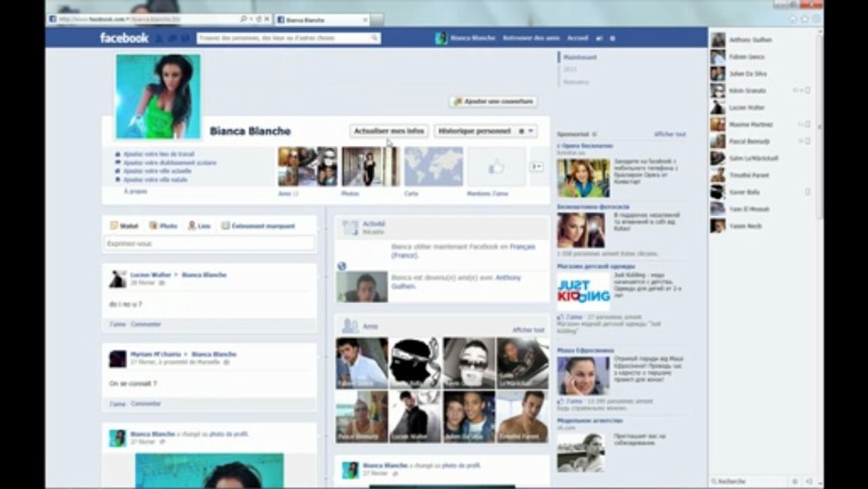Select Naissance in timeline navigator
The width and height of the screenshot is (868, 489).
tap(575, 81)
